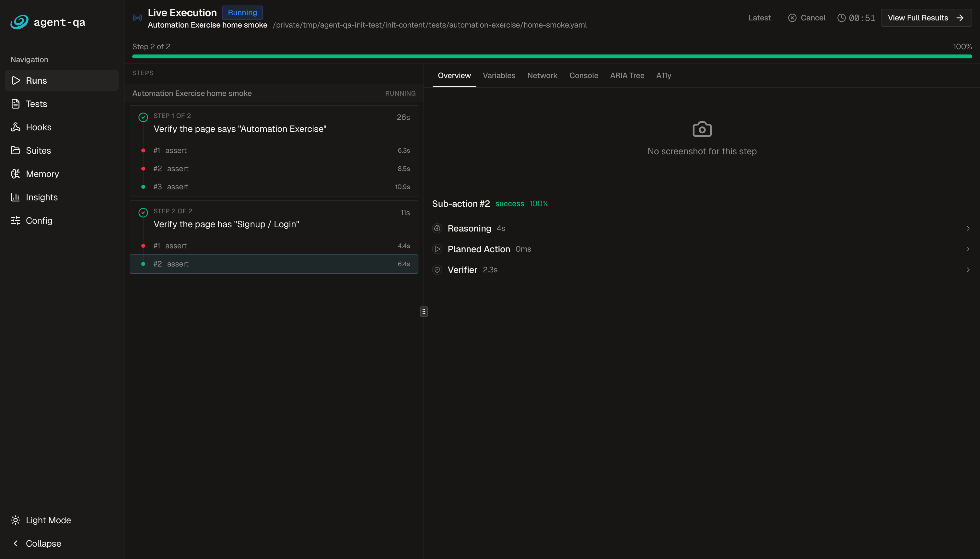Image resolution: width=980 pixels, height=559 pixels.
Task: Click the 00:51 elapsed timer
Action: pos(862,18)
